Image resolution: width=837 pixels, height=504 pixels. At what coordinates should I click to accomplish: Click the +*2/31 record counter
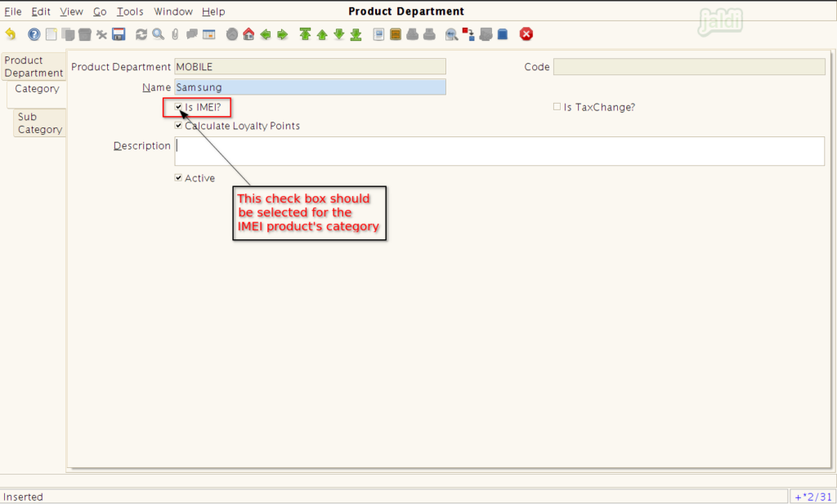(x=813, y=497)
